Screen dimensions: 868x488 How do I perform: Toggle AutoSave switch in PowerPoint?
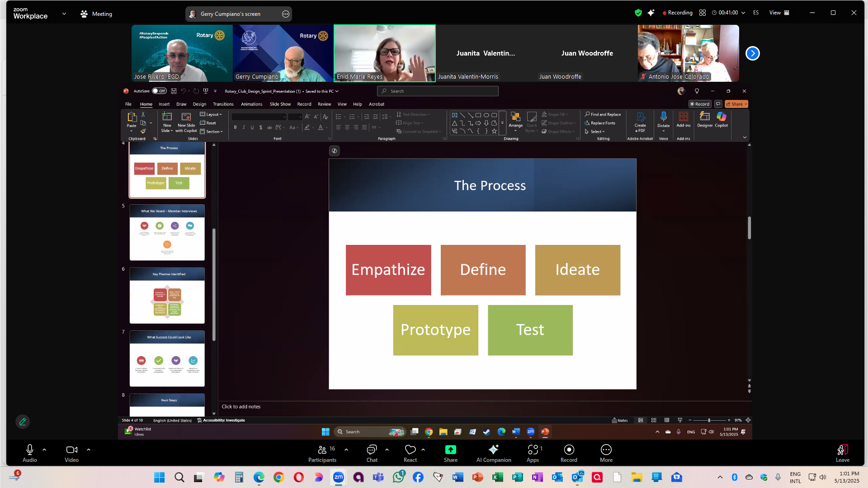click(x=159, y=91)
